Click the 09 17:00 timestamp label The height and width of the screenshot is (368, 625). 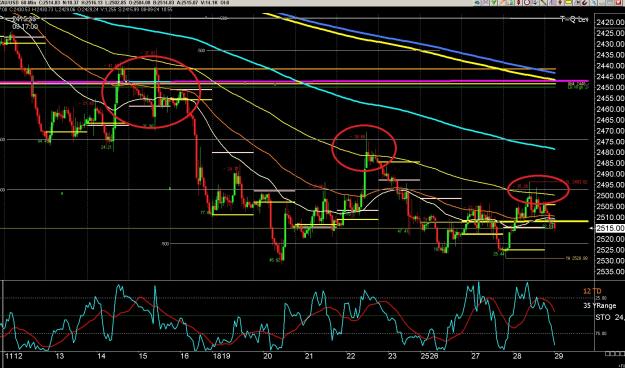25,26
